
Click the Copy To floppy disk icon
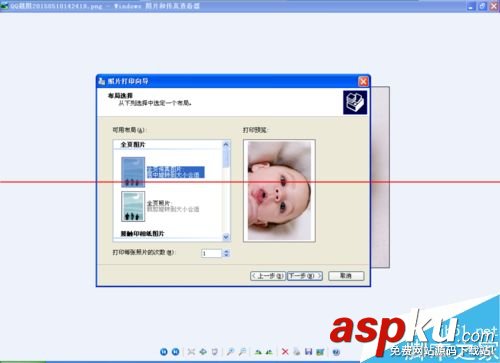tap(309, 352)
